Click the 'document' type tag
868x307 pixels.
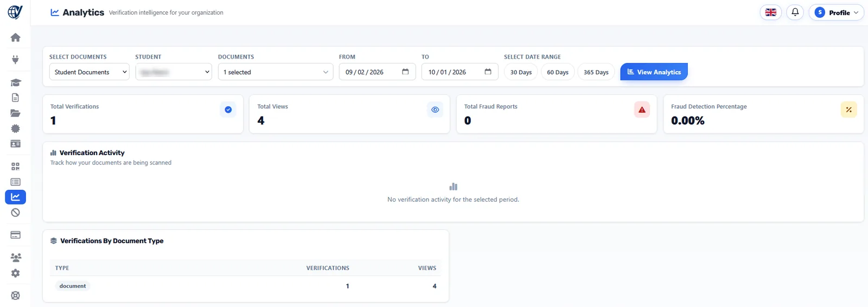click(73, 286)
